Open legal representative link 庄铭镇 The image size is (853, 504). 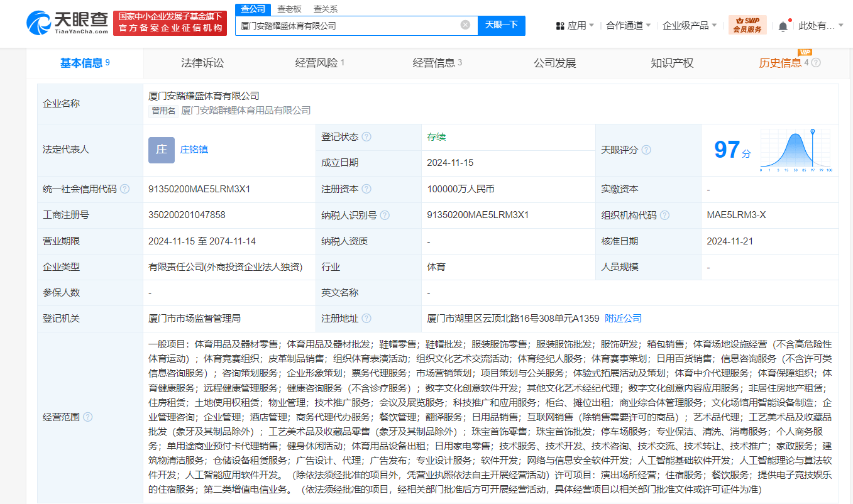click(x=194, y=150)
